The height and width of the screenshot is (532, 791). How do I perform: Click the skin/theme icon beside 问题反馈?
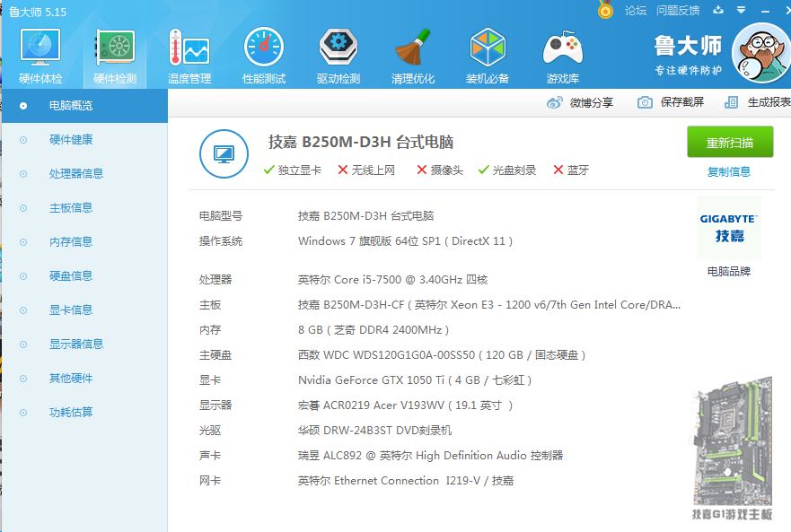click(x=718, y=10)
